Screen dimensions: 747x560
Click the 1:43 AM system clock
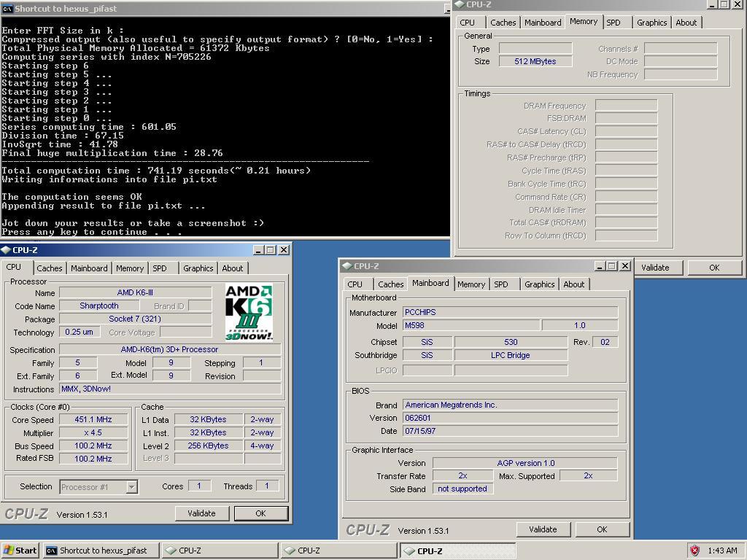723,551
